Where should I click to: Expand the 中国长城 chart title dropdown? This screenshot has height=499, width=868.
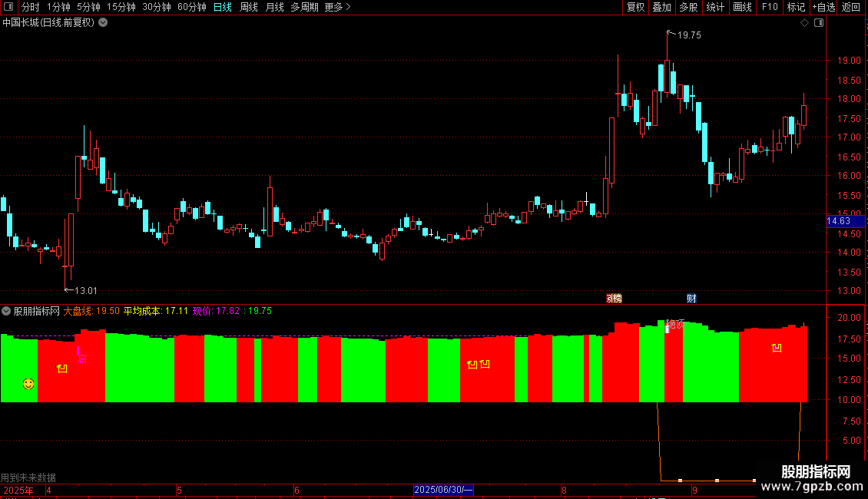tap(103, 23)
